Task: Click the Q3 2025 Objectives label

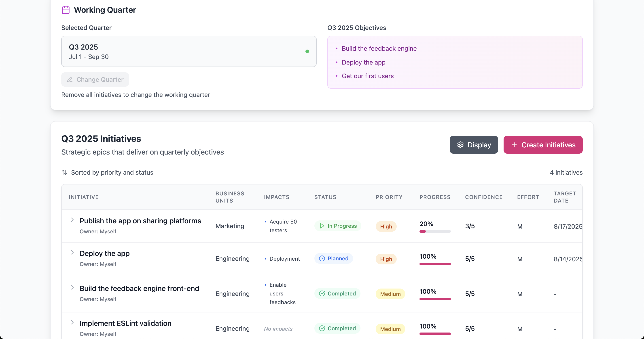Action: [x=357, y=28]
